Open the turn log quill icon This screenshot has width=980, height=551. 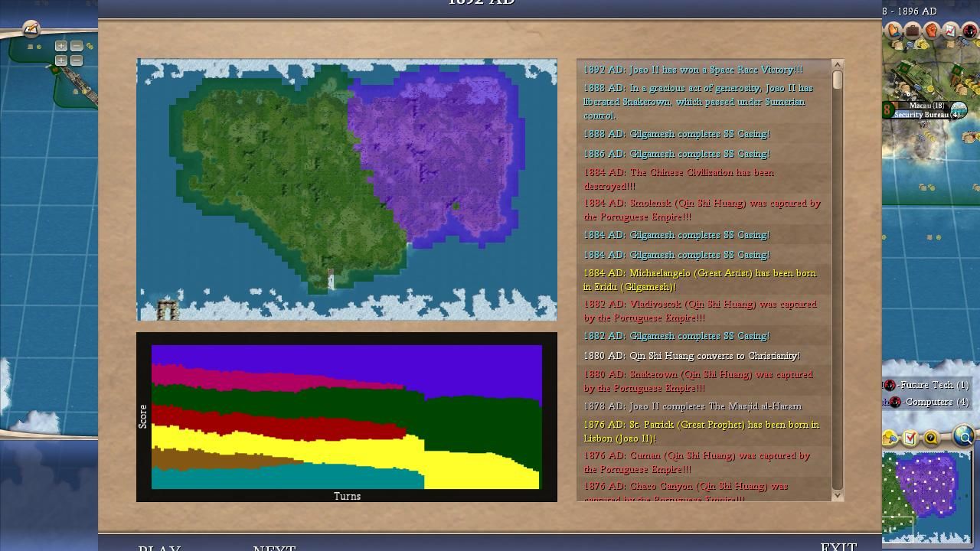click(31, 29)
